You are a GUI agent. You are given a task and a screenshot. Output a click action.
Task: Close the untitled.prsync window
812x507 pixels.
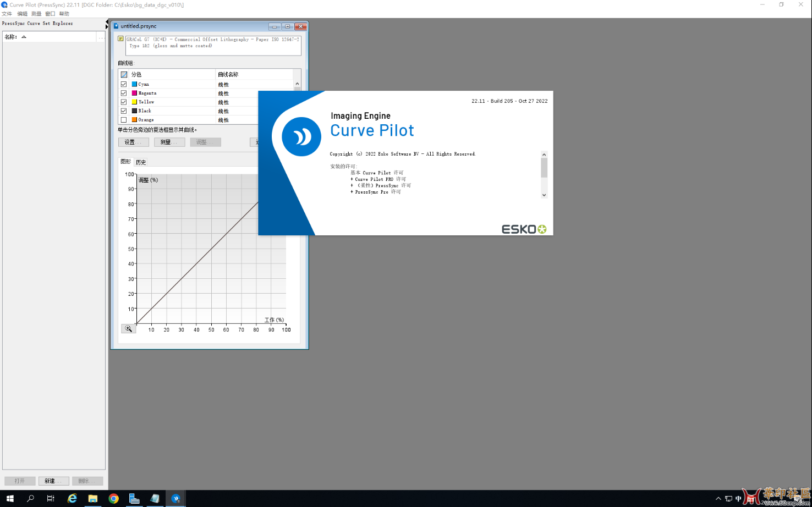click(300, 26)
